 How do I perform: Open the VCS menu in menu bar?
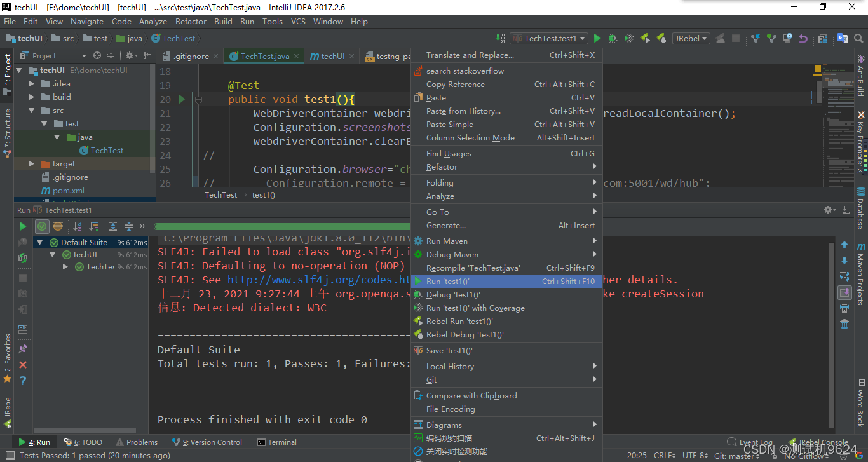[x=298, y=22]
